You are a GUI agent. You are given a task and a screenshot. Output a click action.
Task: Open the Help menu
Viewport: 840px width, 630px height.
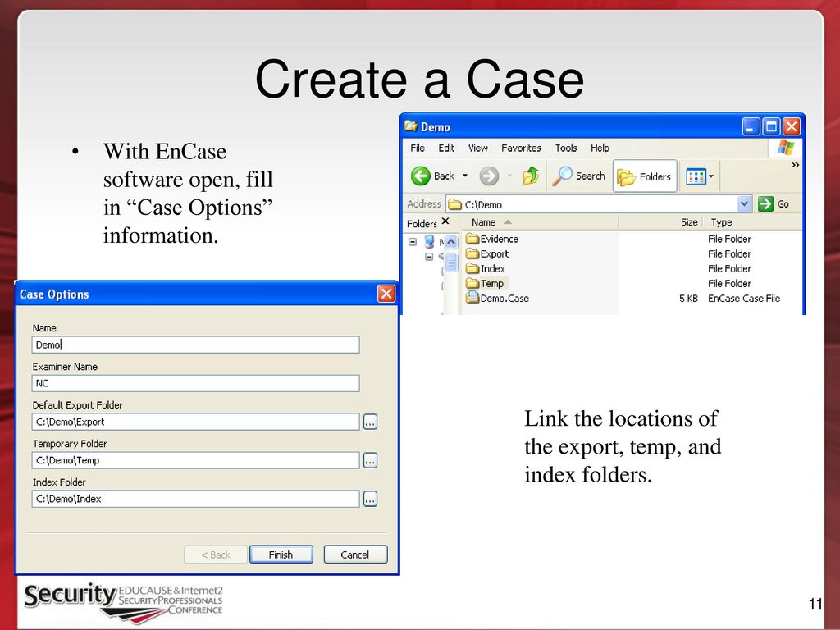[x=600, y=148]
